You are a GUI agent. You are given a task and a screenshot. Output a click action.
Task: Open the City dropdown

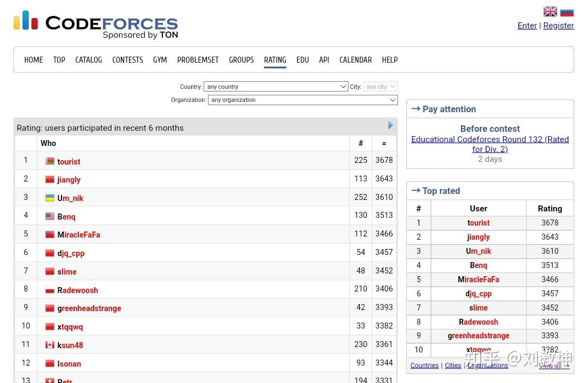380,86
